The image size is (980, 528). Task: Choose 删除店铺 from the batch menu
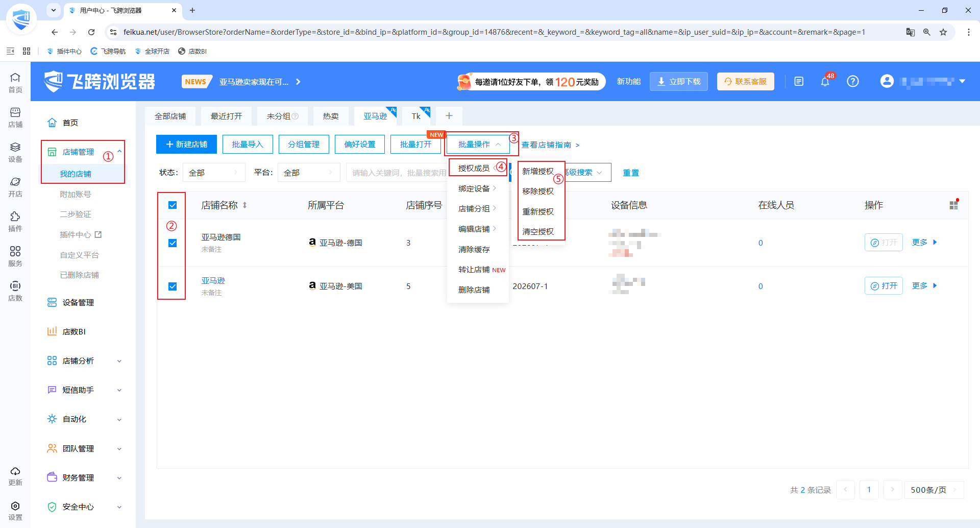click(474, 290)
